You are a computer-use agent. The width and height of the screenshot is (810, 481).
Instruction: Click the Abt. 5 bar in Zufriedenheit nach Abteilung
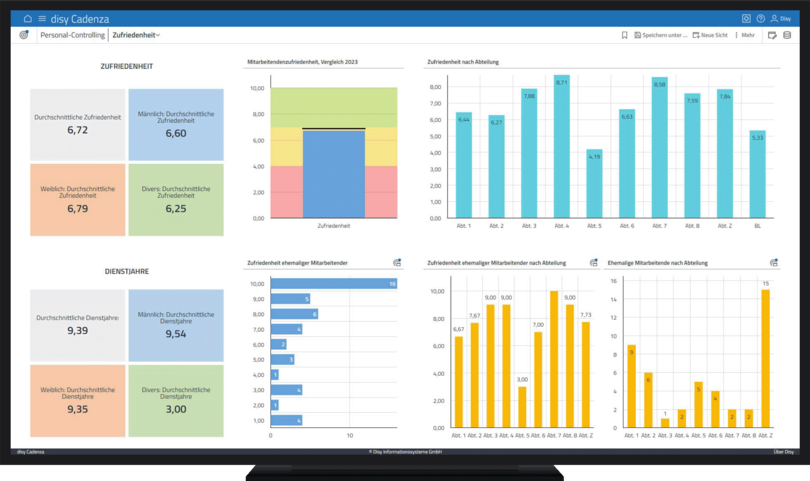point(594,184)
